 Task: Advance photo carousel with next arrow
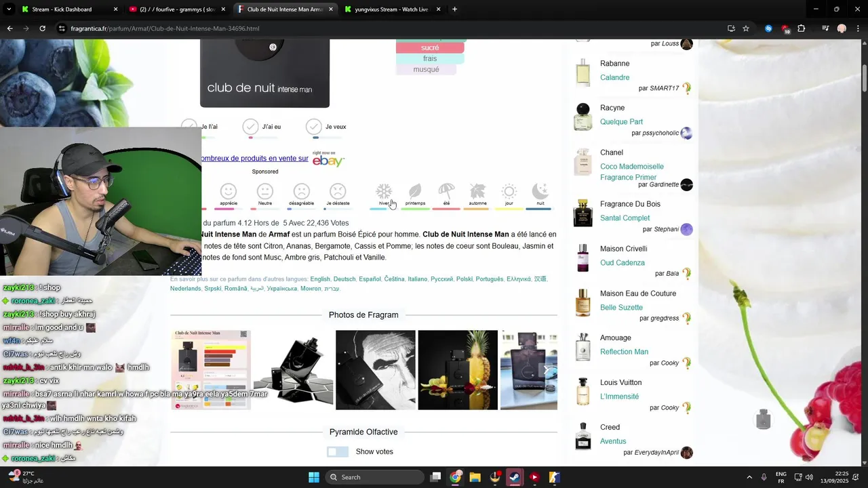point(547,370)
